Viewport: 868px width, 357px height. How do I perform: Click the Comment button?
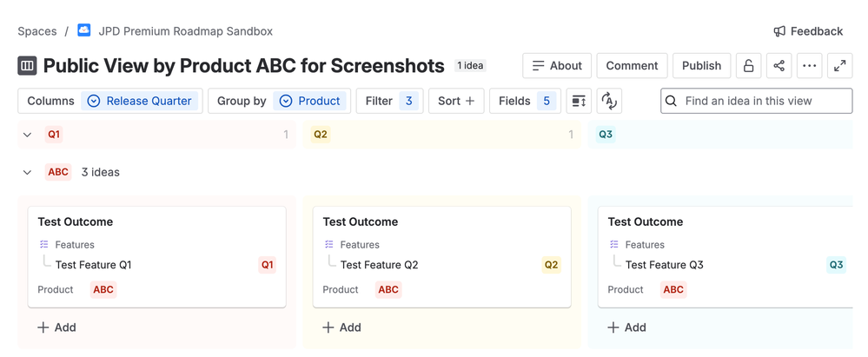point(632,66)
